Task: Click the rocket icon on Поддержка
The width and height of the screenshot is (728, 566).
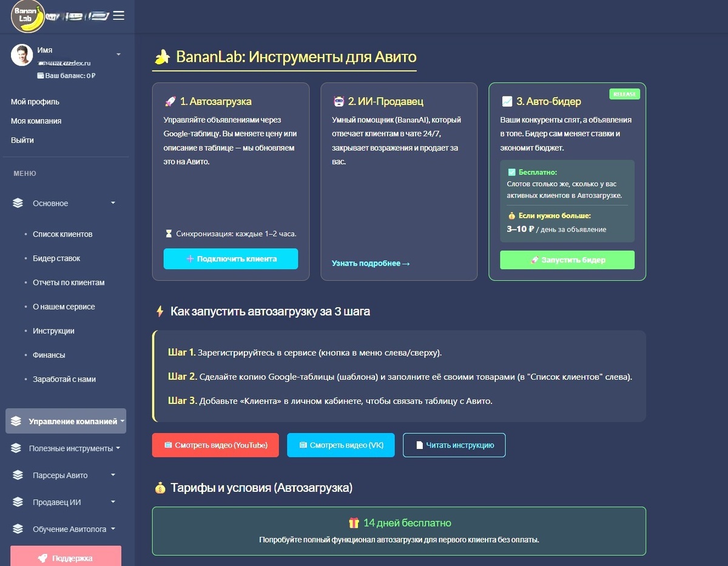Action: pyautogui.click(x=43, y=558)
